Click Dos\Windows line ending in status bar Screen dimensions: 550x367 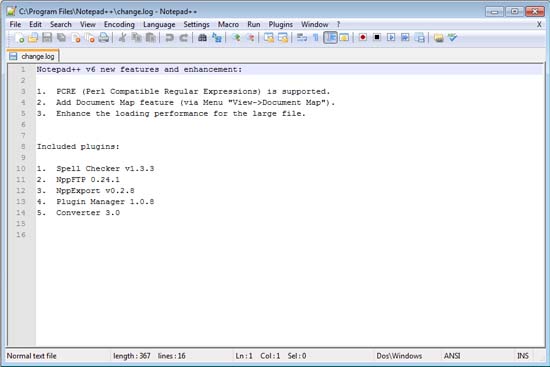(x=399, y=356)
